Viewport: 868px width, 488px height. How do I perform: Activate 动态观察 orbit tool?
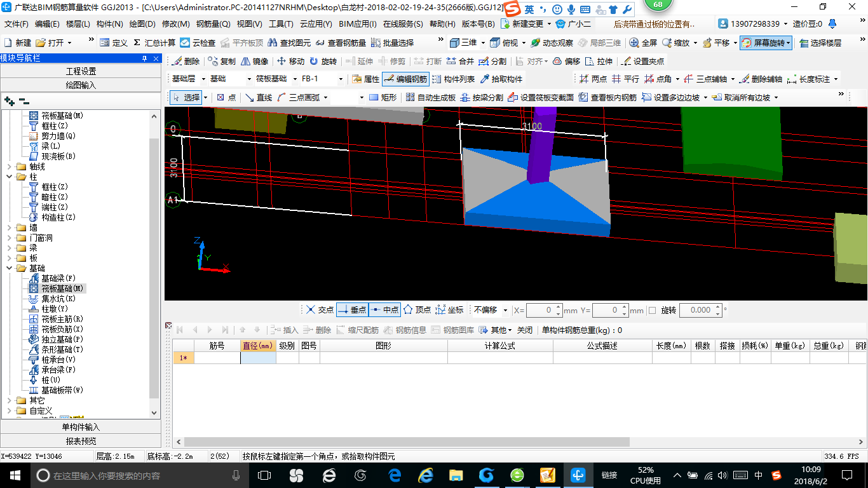[552, 43]
